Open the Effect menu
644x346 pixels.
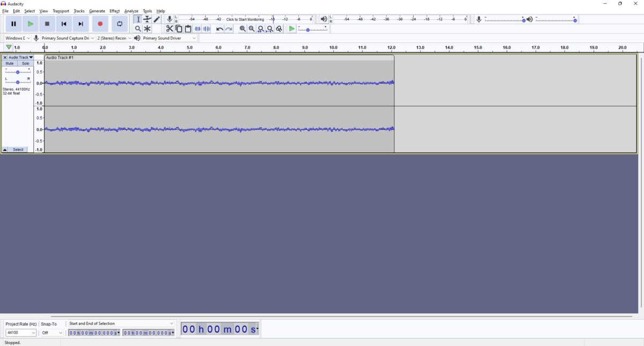[x=114, y=11]
